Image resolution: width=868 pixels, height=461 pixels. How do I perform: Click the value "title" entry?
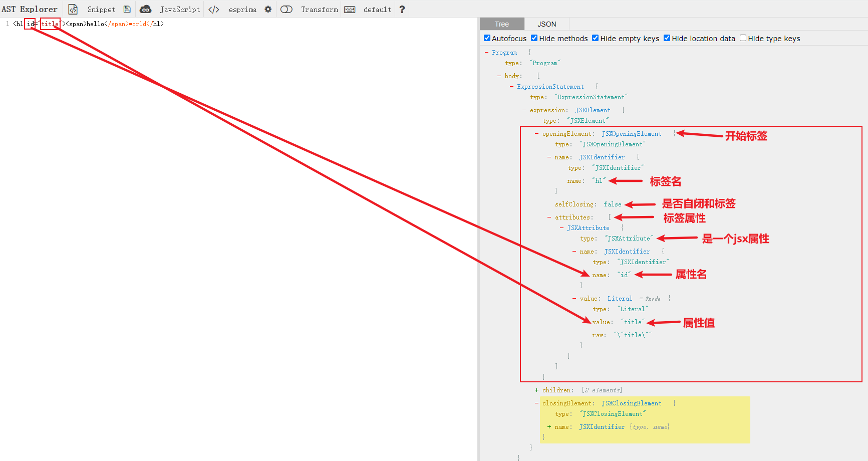[x=633, y=322]
